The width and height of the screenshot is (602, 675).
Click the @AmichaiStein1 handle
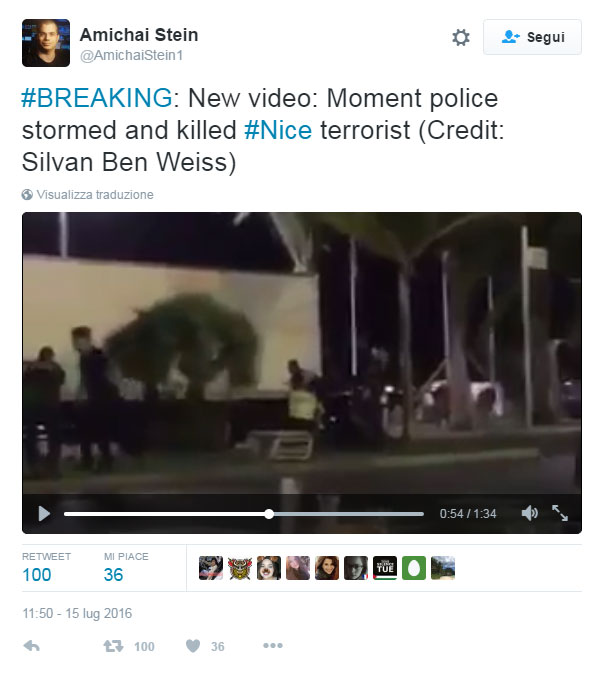click(x=132, y=56)
